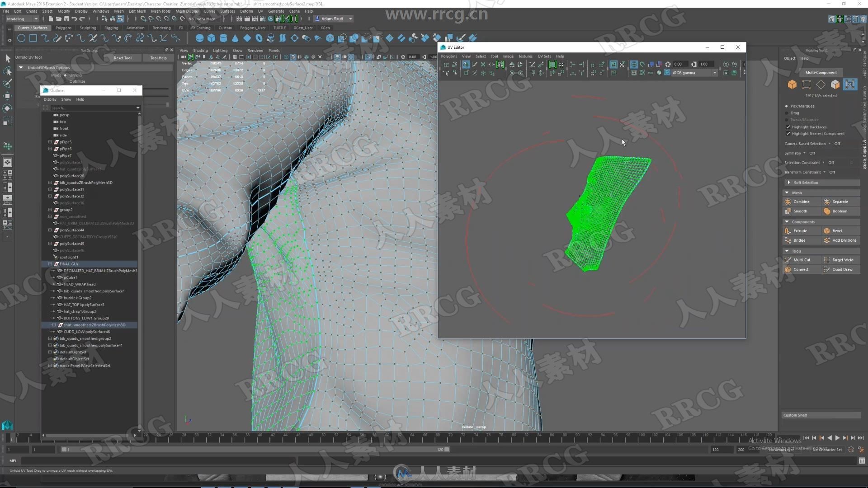Viewport: 868px width, 488px height.
Task: Expand the Tools section in panel
Action: coord(789,250)
